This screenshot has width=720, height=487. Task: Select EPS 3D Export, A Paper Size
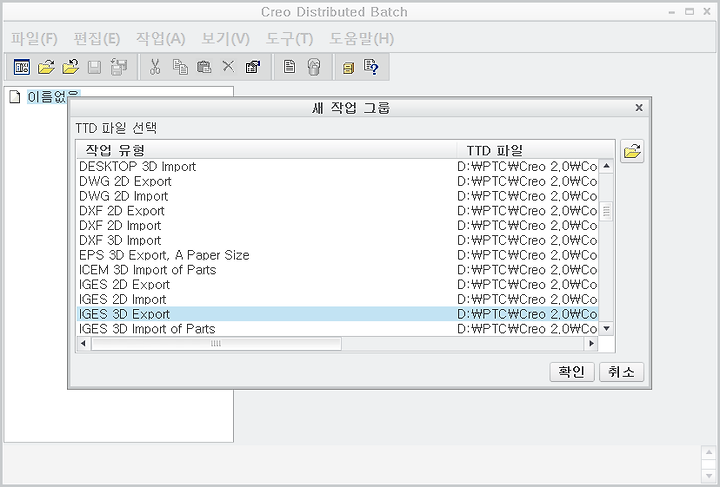(x=338, y=255)
